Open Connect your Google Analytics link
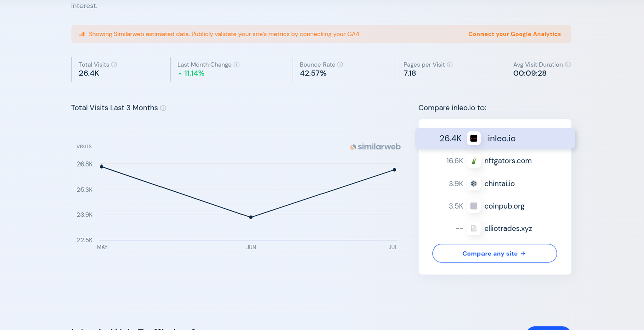Viewport: 644px width, 330px height. tap(515, 34)
